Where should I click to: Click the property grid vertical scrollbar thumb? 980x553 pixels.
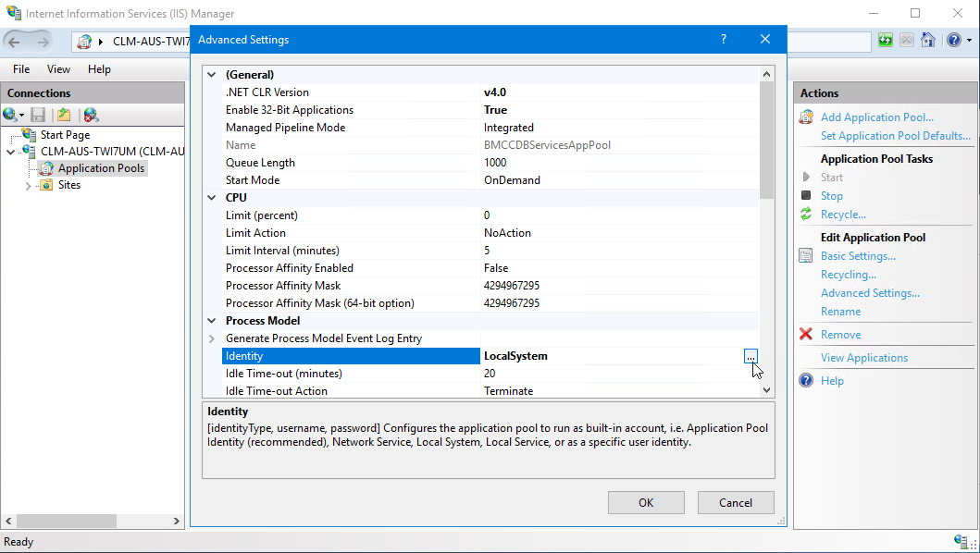pyautogui.click(x=767, y=140)
